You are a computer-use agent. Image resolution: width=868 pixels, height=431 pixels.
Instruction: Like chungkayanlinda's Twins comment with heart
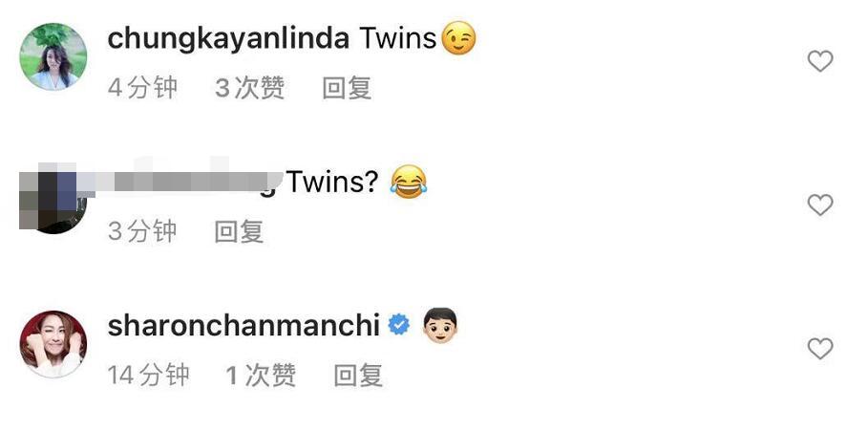point(820,61)
